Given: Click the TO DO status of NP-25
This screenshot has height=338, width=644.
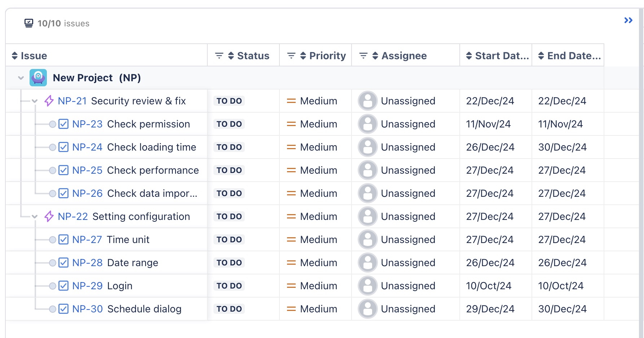Looking at the screenshot, I should 229,170.
